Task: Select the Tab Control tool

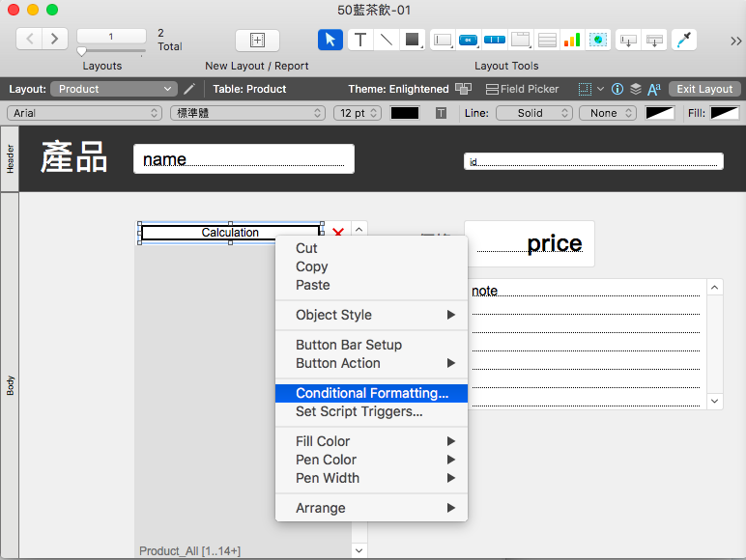Action: (x=521, y=40)
